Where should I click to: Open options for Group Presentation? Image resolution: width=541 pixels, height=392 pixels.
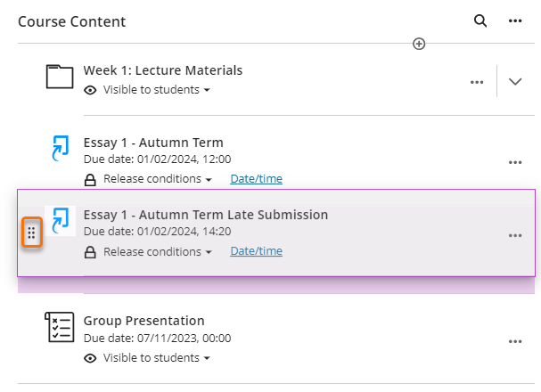tap(515, 341)
